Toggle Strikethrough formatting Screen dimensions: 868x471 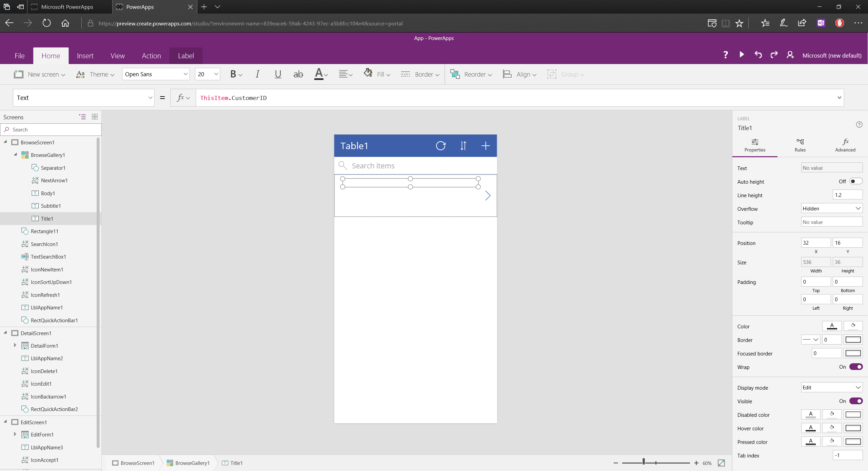pos(298,74)
